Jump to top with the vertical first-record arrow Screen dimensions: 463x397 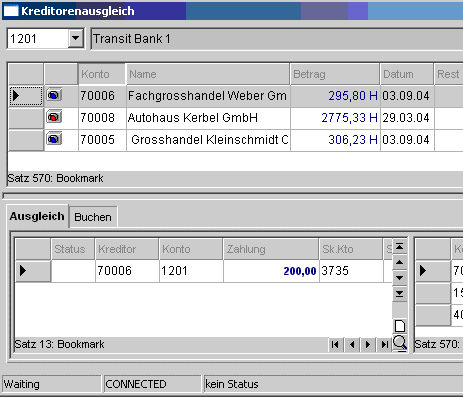(x=400, y=247)
